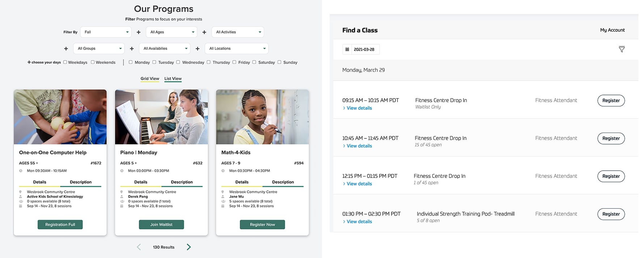Image resolution: width=644 pixels, height=258 pixels.
Task: Enable the Monday day filter
Action: click(131, 62)
